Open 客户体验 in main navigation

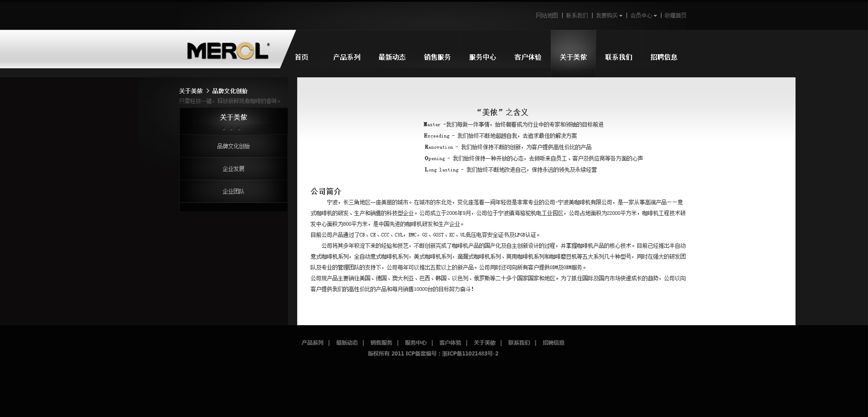(x=528, y=57)
